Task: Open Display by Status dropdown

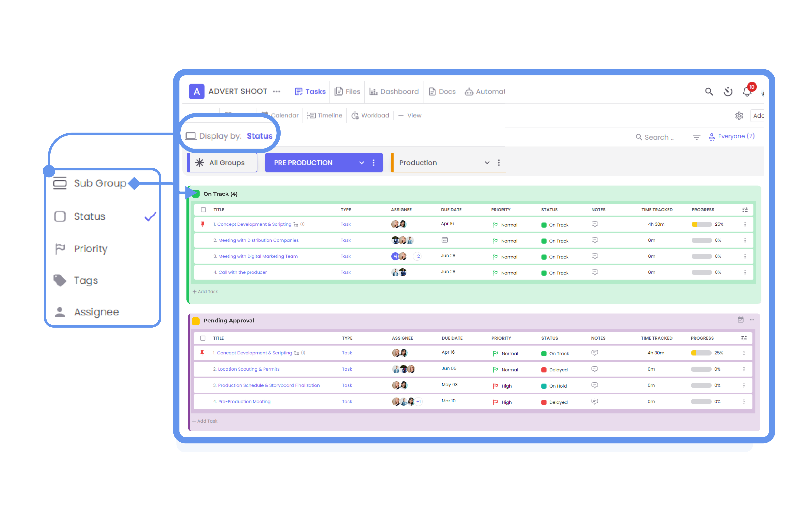Action: pos(229,136)
